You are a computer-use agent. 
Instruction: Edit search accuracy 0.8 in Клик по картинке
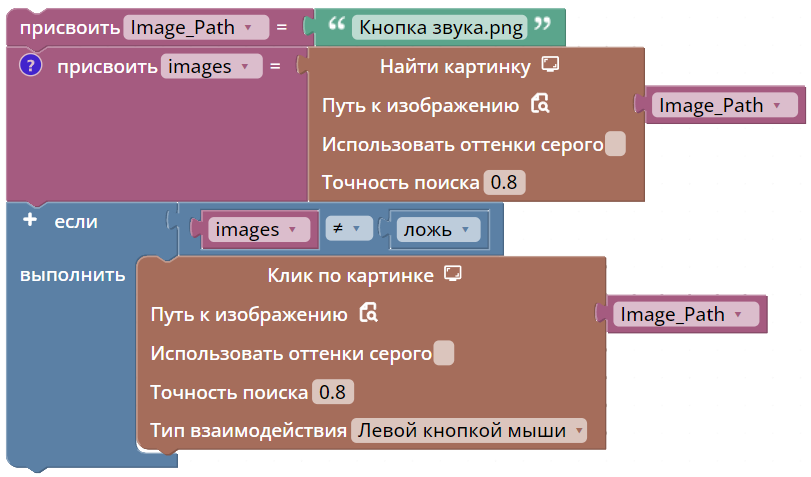click(x=333, y=392)
